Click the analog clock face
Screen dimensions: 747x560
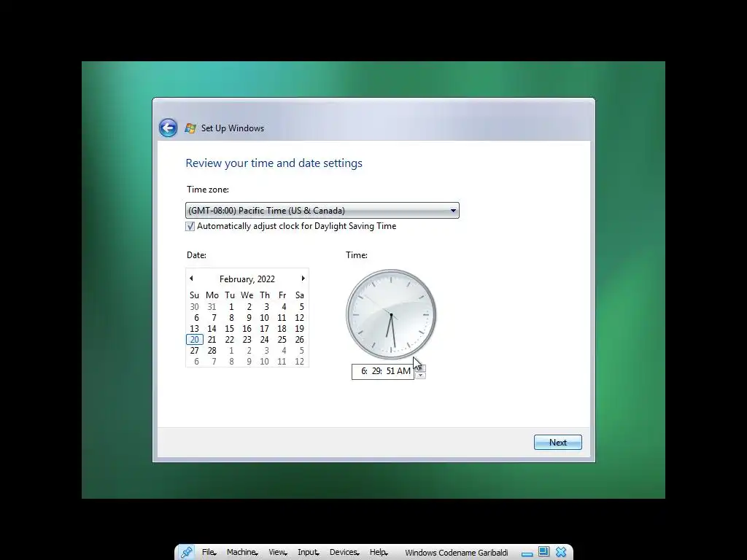pyautogui.click(x=391, y=314)
